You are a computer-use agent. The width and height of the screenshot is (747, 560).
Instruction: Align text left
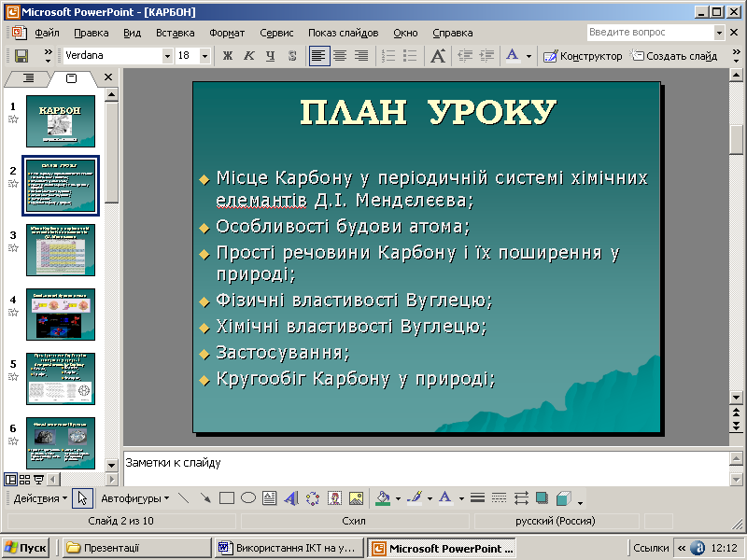(x=318, y=56)
